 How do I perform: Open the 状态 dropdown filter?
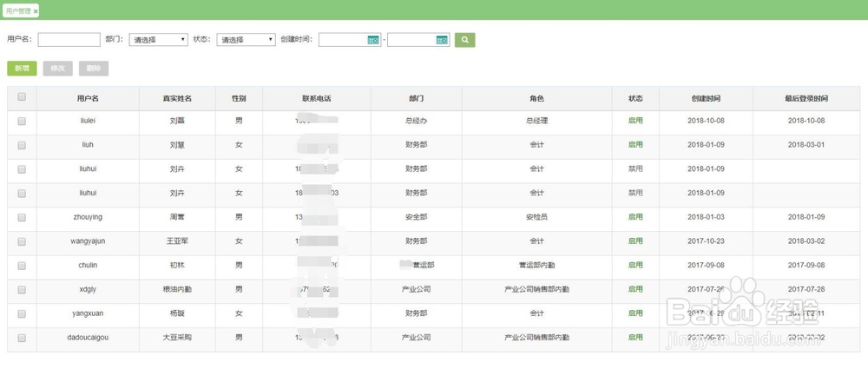point(246,40)
